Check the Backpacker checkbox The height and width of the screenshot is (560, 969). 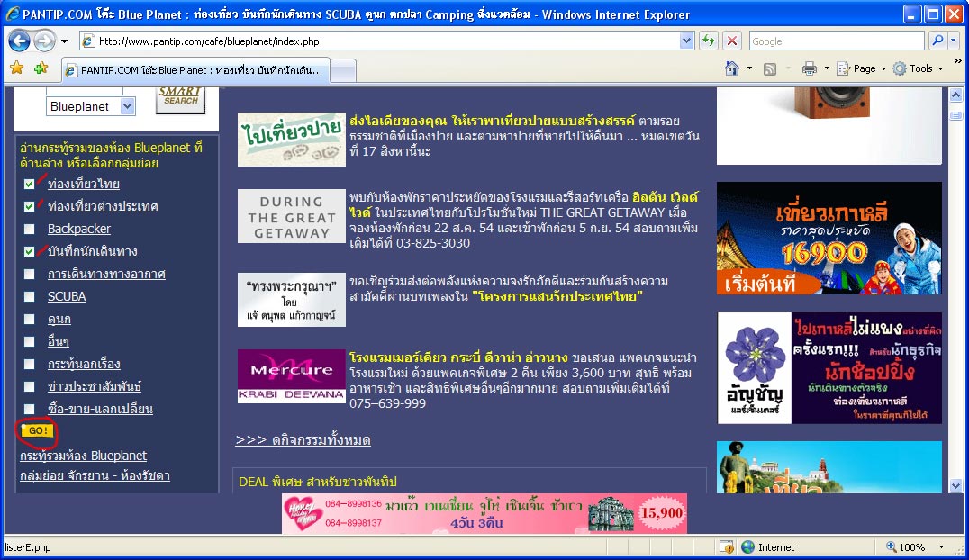tap(29, 230)
